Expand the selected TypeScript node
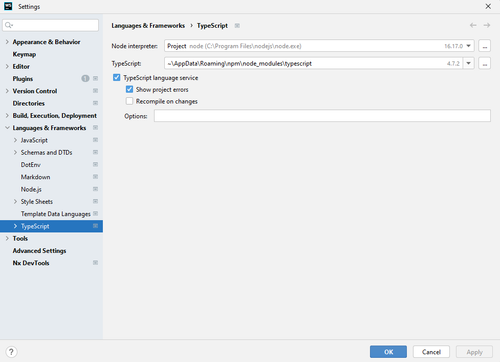This screenshot has width=500, height=362. tap(15, 226)
